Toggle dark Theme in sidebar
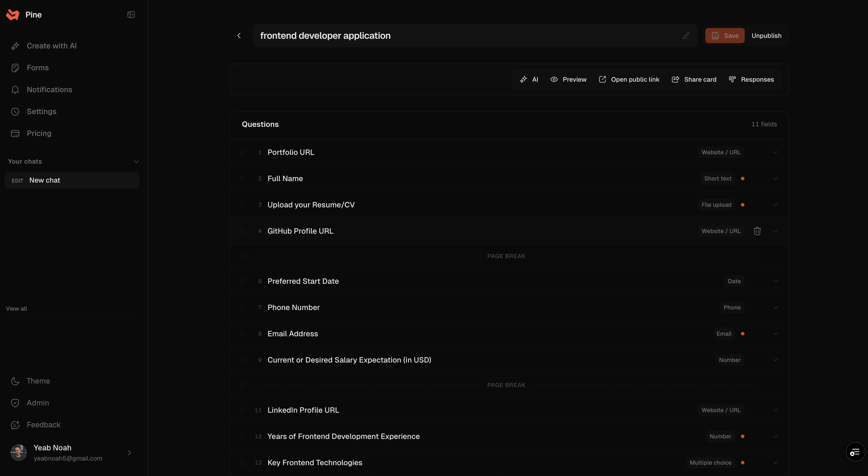Screen dimensions: 868x476 38,381
